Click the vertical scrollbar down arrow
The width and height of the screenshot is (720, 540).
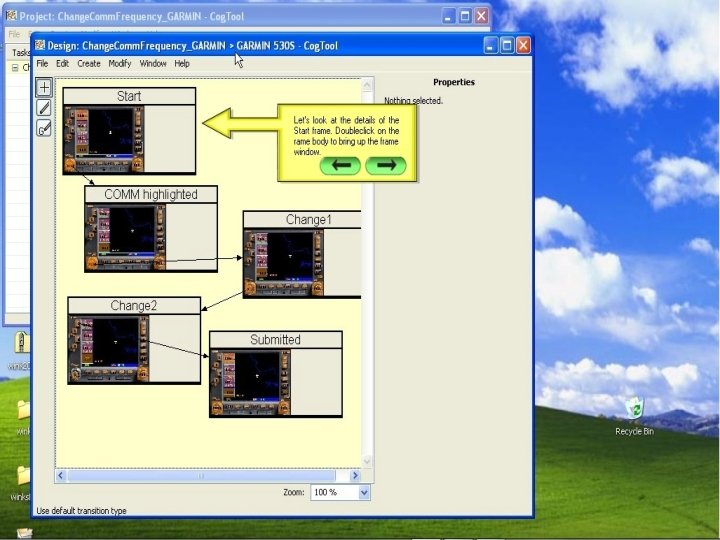click(x=367, y=461)
